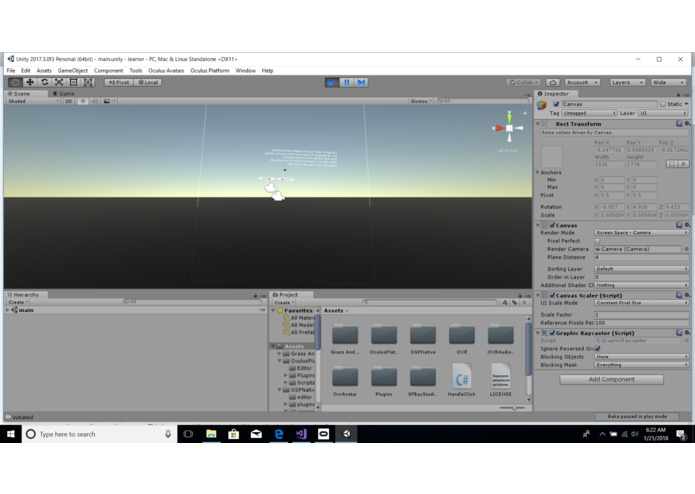Viewport: 695px width, 494px height.
Task: Open File Explorer from taskbar
Action: 211,434
